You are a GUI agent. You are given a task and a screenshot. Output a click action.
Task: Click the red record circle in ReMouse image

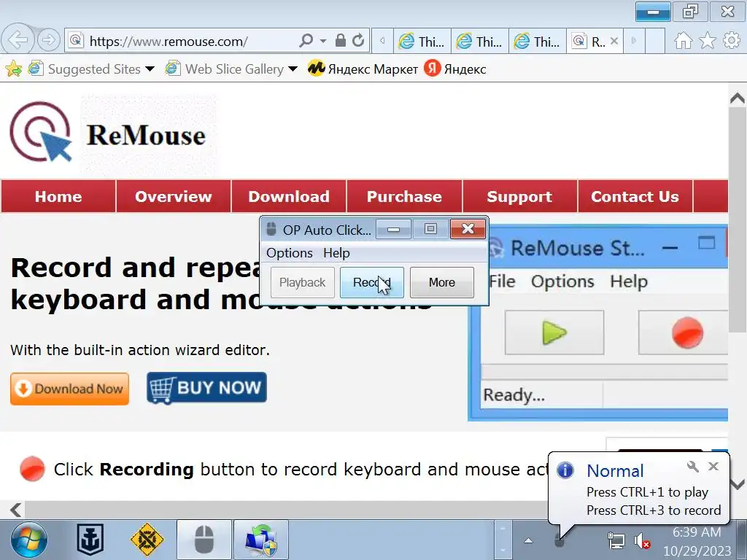(687, 332)
